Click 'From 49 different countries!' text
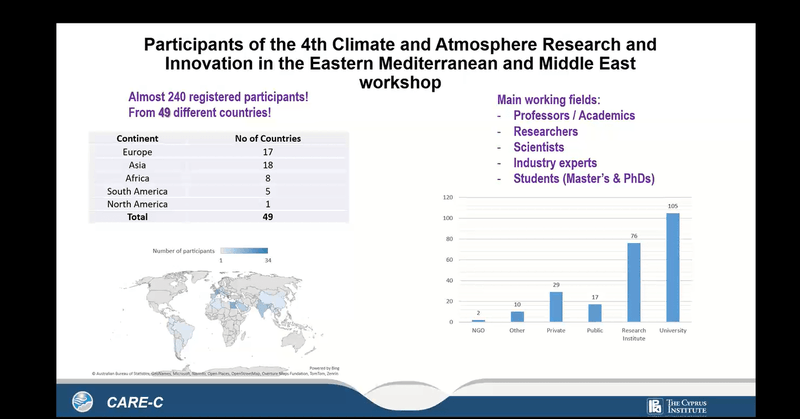800x419 pixels. tap(199, 112)
